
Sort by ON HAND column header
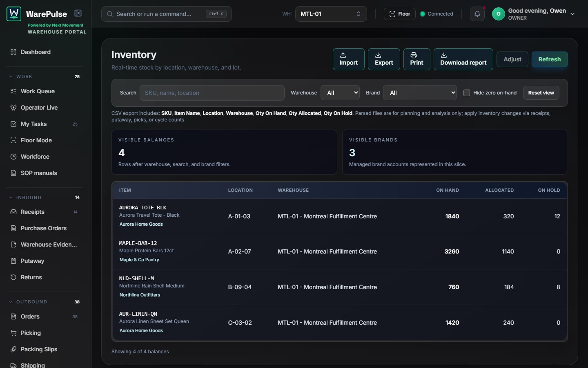click(448, 190)
